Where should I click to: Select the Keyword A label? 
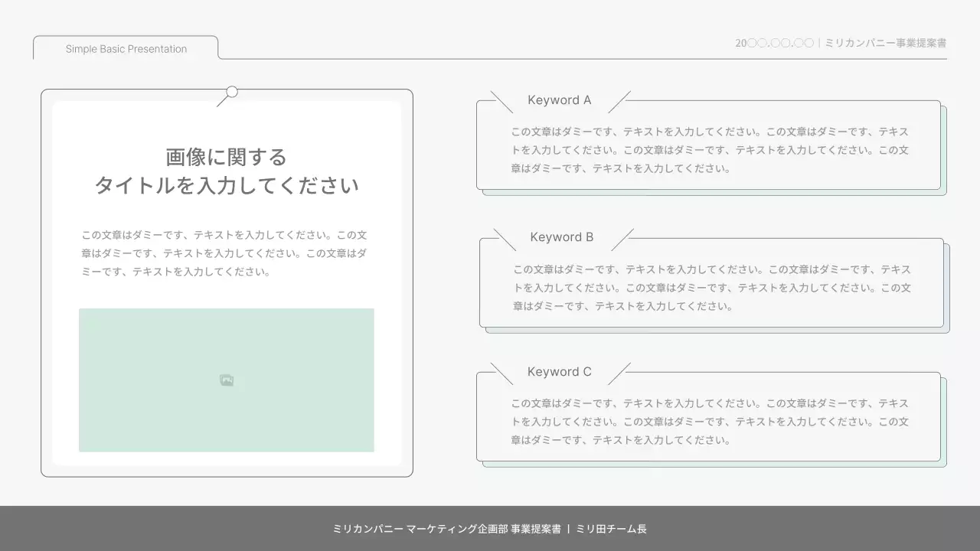pyautogui.click(x=560, y=100)
